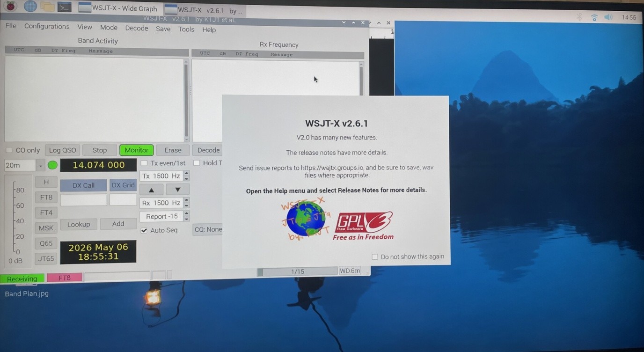Toggle the green Monitor button

click(x=136, y=150)
